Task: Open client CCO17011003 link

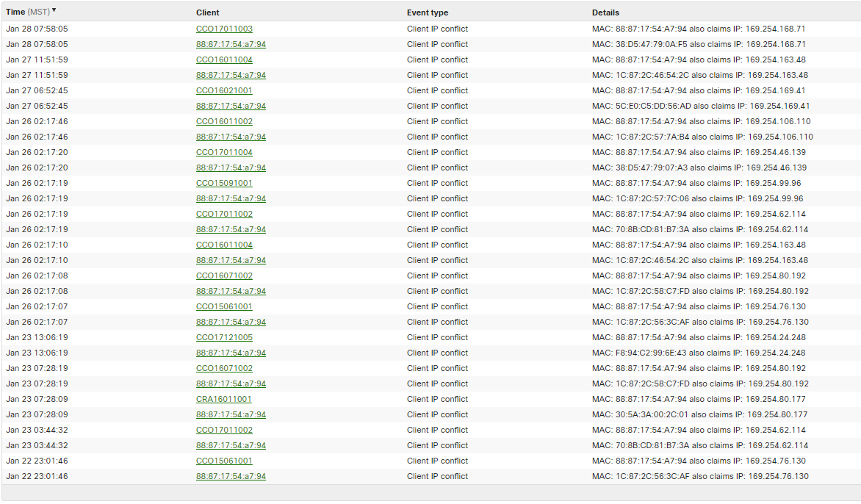Action: pyautogui.click(x=224, y=29)
